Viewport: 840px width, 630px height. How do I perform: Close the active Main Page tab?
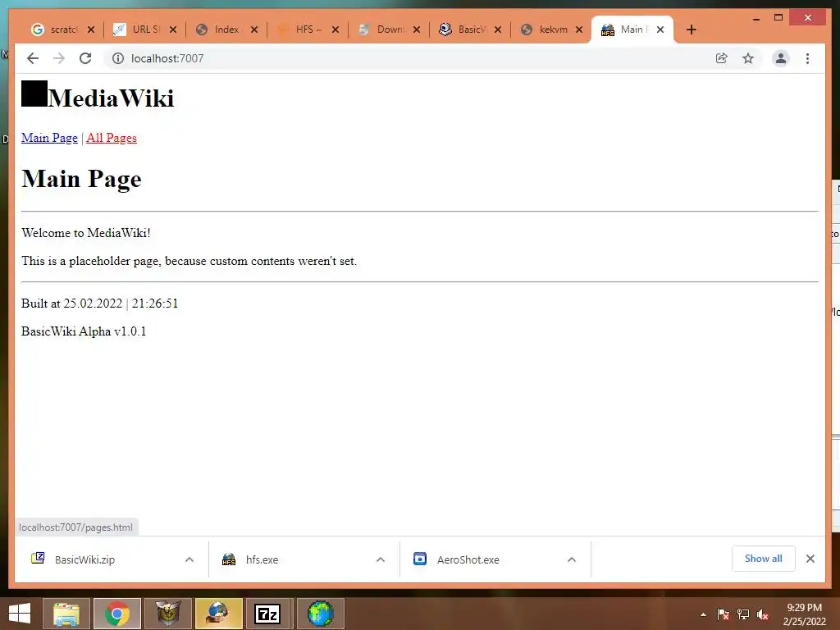[660, 30]
